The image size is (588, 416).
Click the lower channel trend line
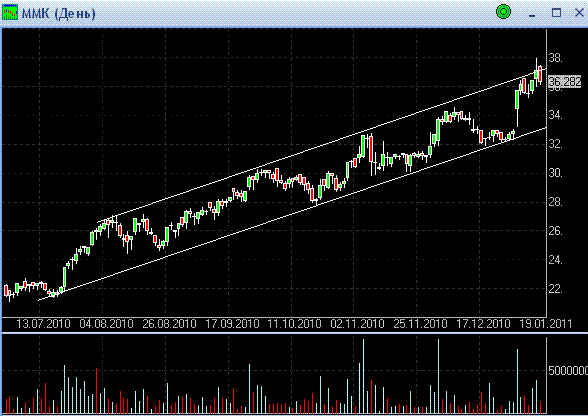point(292,214)
